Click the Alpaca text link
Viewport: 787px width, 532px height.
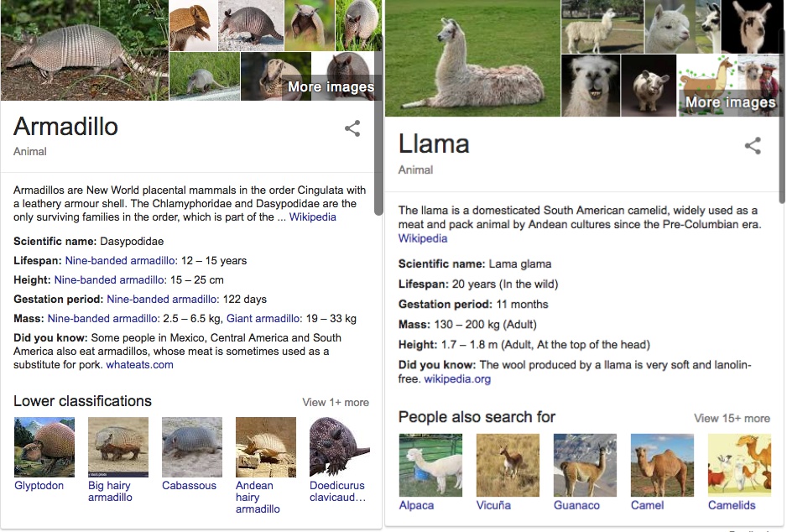(x=416, y=505)
